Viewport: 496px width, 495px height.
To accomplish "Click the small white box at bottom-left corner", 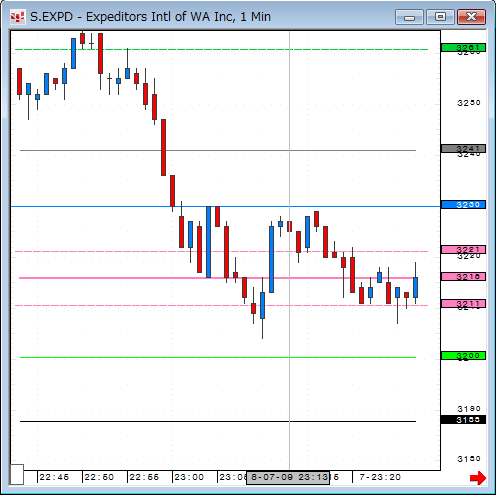I will (x=17, y=474).
